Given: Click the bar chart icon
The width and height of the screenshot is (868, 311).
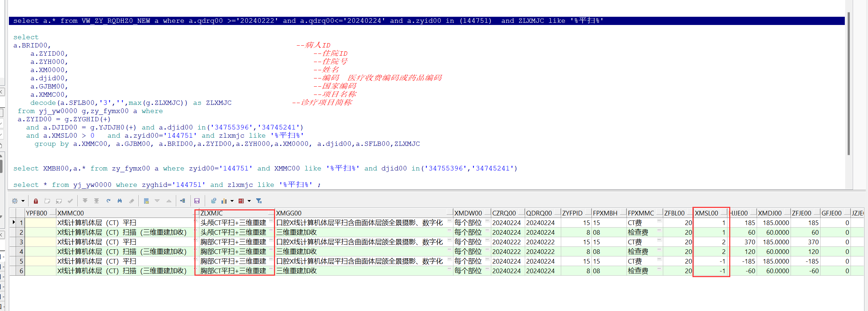Looking at the screenshot, I should [x=224, y=201].
